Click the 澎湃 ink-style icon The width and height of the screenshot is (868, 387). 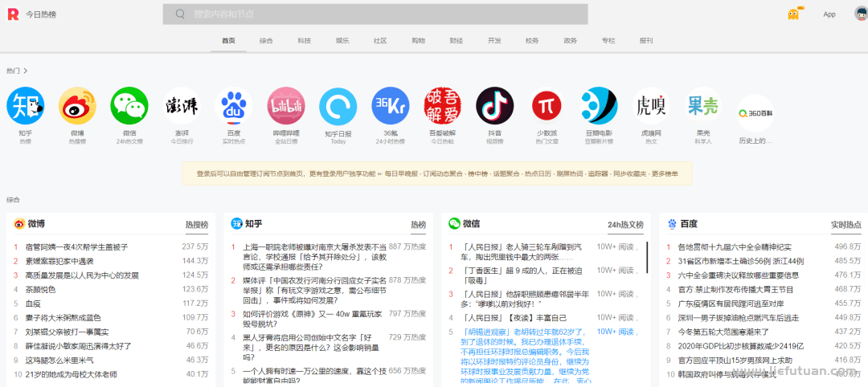(182, 106)
